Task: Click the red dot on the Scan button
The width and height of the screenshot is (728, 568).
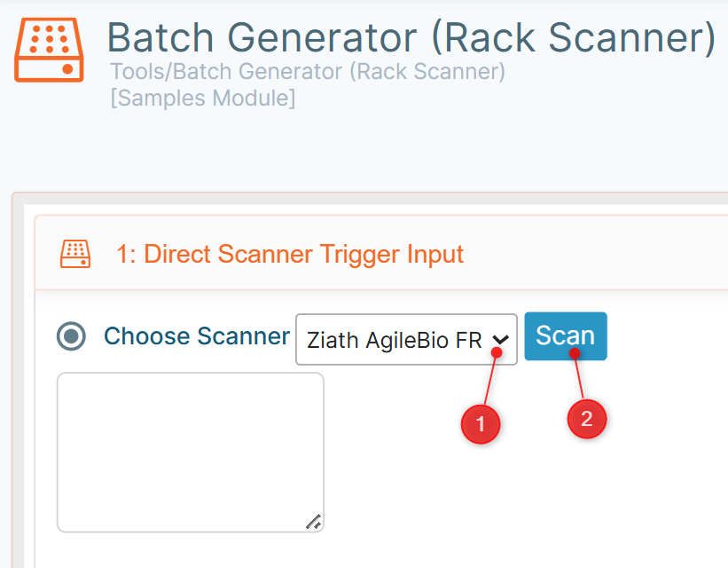Action: pyautogui.click(x=575, y=353)
